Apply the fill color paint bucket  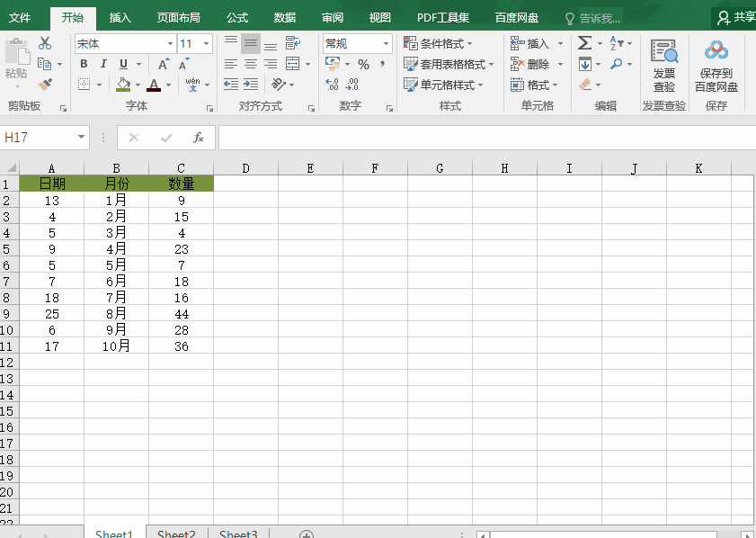[123, 85]
